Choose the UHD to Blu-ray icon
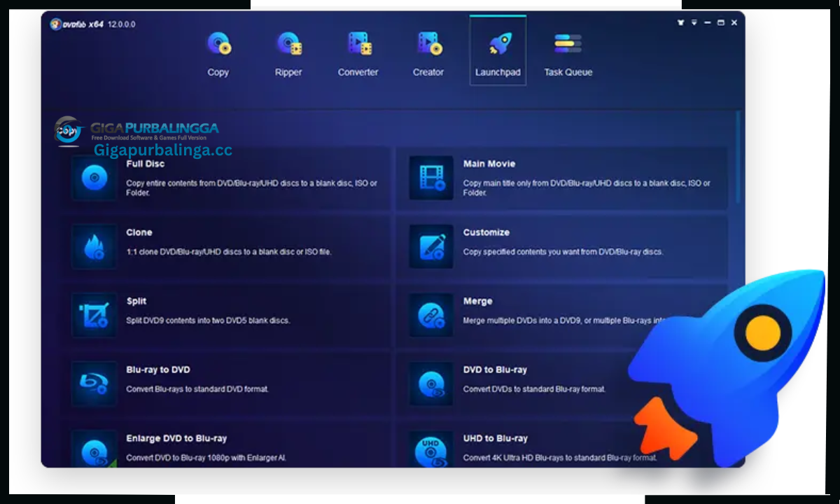Screen dimensions: 840x504 pyautogui.click(x=431, y=449)
